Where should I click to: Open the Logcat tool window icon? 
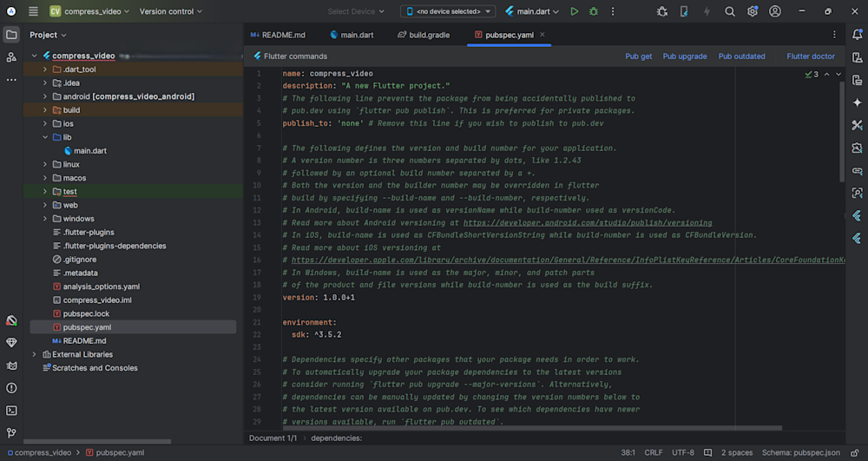click(11, 366)
